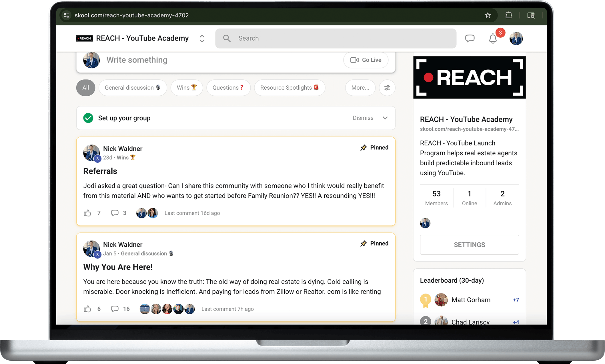Activate the Questions filter
605x364 pixels.
(228, 88)
